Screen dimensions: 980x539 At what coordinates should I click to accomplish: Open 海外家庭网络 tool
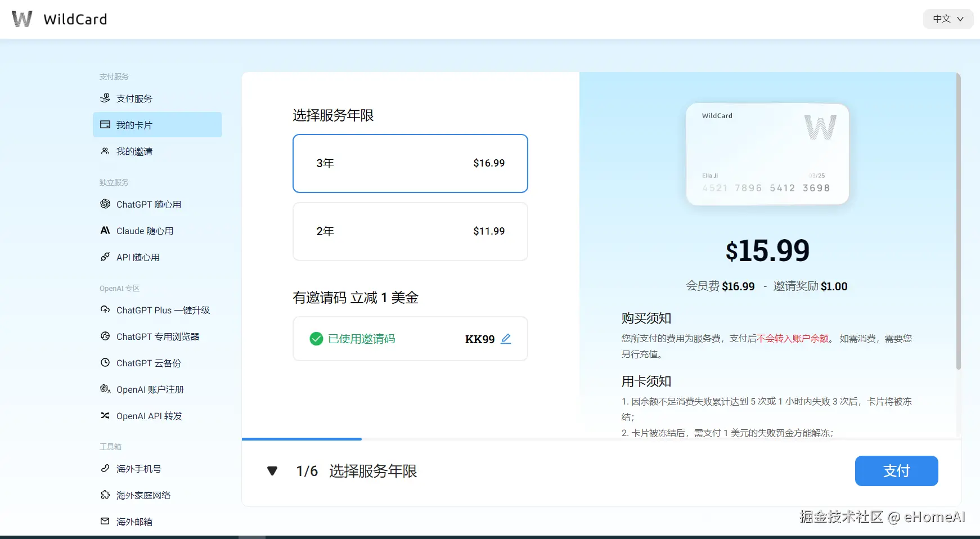click(x=158, y=495)
